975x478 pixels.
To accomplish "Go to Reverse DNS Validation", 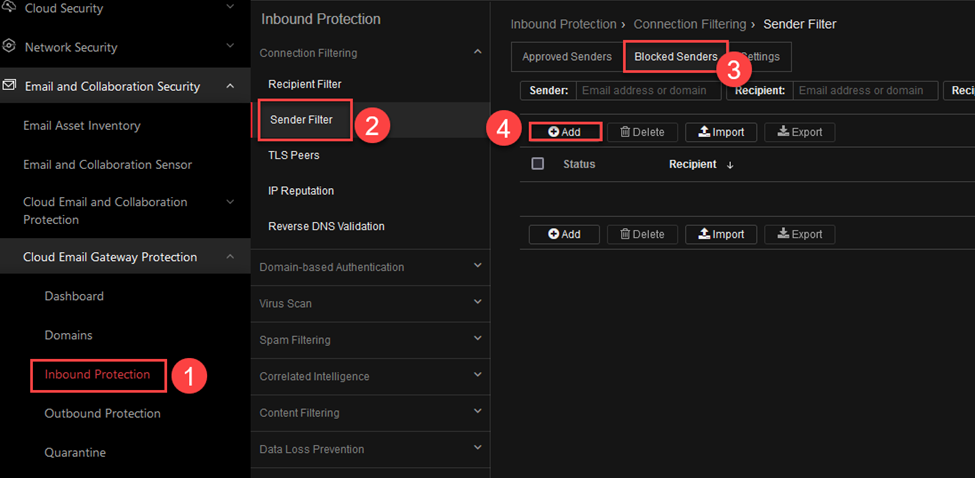I will (326, 226).
